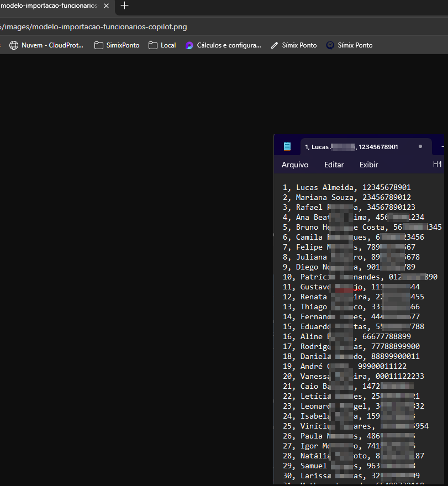
Task: Open the Local bookmarks folder
Action: (162, 45)
